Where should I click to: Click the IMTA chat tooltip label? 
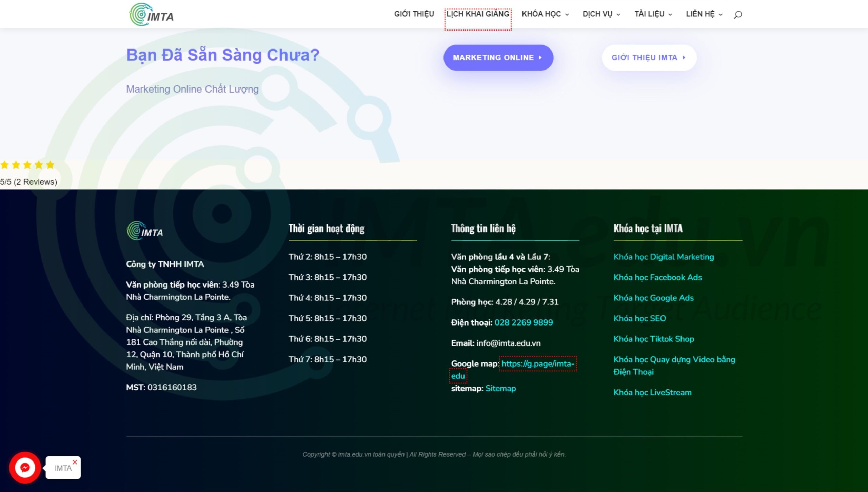tap(63, 468)
